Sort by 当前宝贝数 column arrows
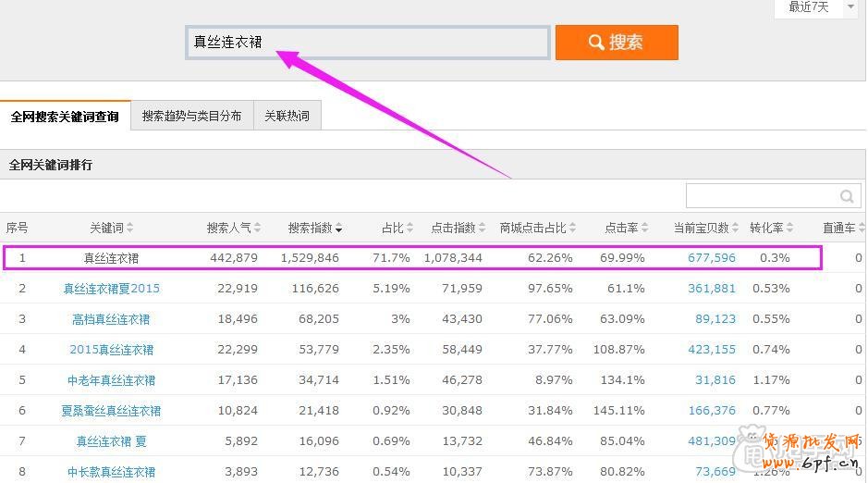Screen dimensions: 868x483 [x=735, y=228]
